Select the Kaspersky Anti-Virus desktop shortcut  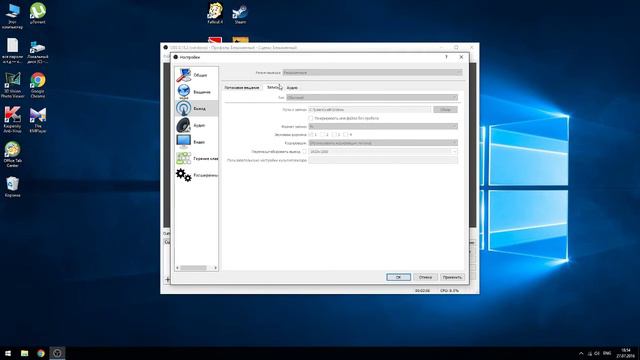pyautogui.click(x=12, y=120)
